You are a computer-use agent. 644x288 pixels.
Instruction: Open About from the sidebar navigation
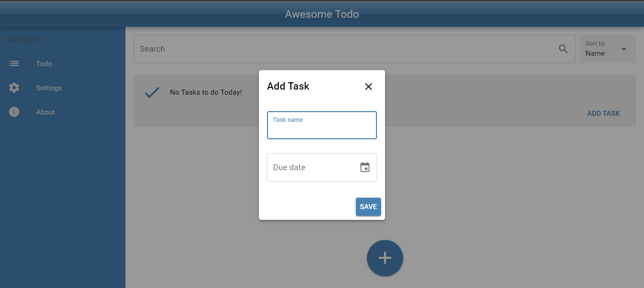[45, 112]
